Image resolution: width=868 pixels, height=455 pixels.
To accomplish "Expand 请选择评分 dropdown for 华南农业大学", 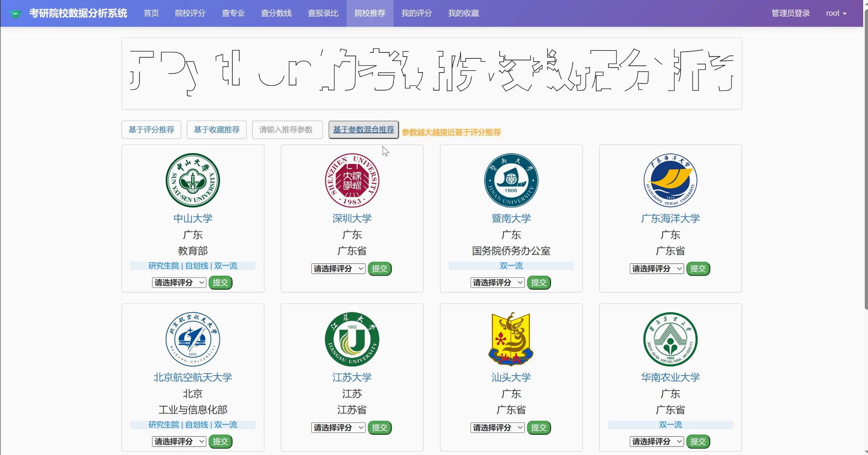I will click(x=657, y=441).
